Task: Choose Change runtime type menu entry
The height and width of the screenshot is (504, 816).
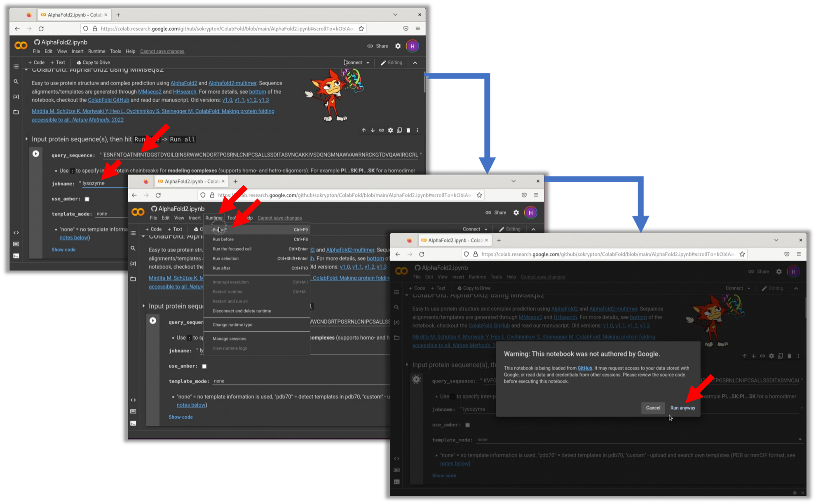Action: click(232, 325)
